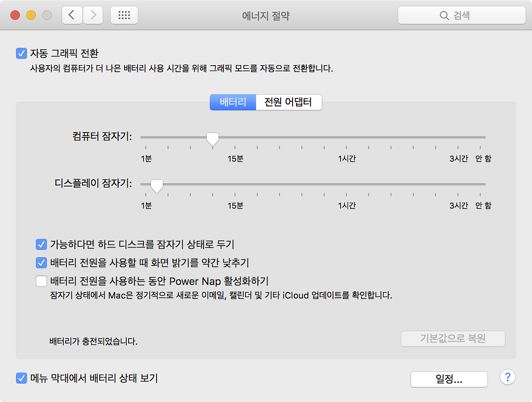Toggle 자동 그래픽 전환 checkbox
The width and height of the screenshot is (532, 402).
21,54
